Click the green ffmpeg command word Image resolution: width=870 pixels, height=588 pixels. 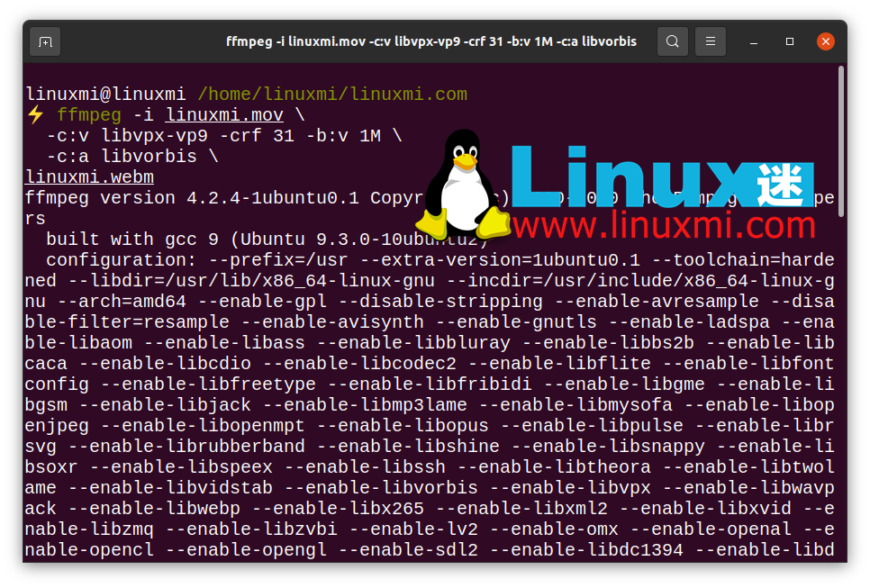pyautogui.click(x=89, y=115)
